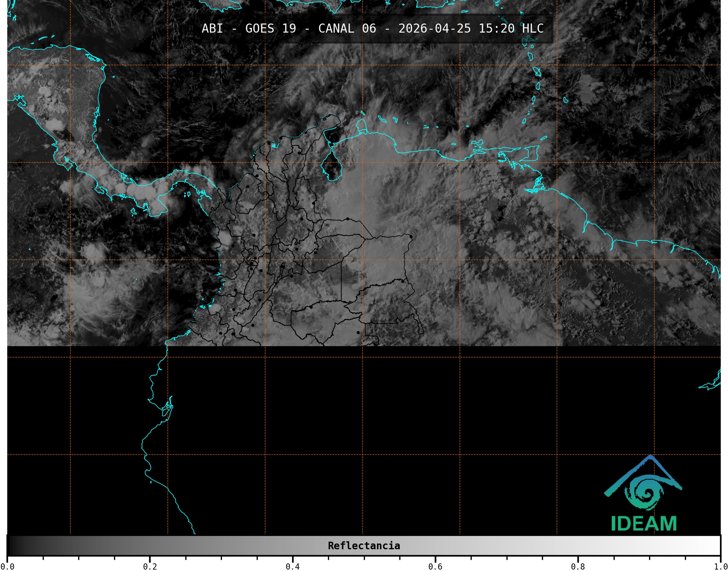This screenshot has height=571, width=728.
Task: Click the 0.4 colorbar tick label
Action: pos(293,567)
